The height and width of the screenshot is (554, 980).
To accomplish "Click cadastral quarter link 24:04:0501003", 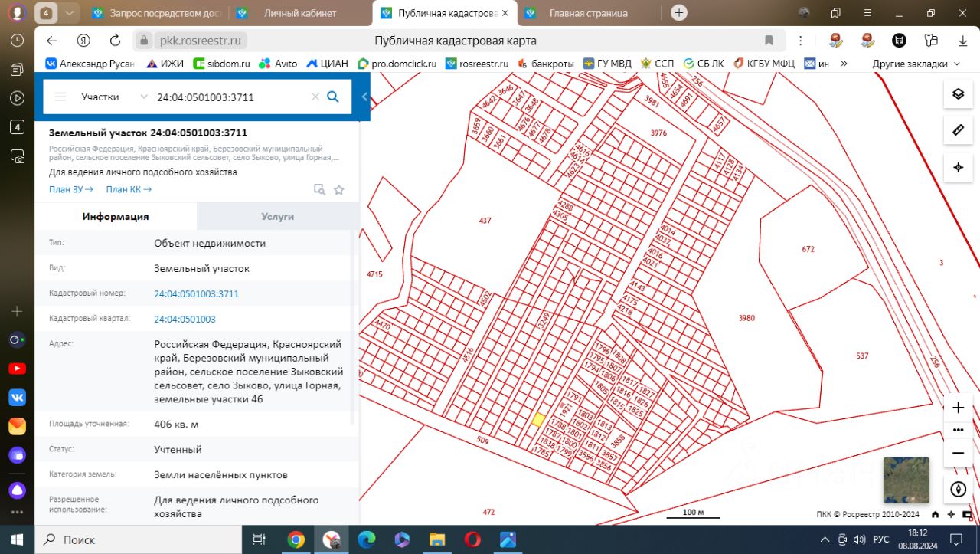I will coord(185,319).
